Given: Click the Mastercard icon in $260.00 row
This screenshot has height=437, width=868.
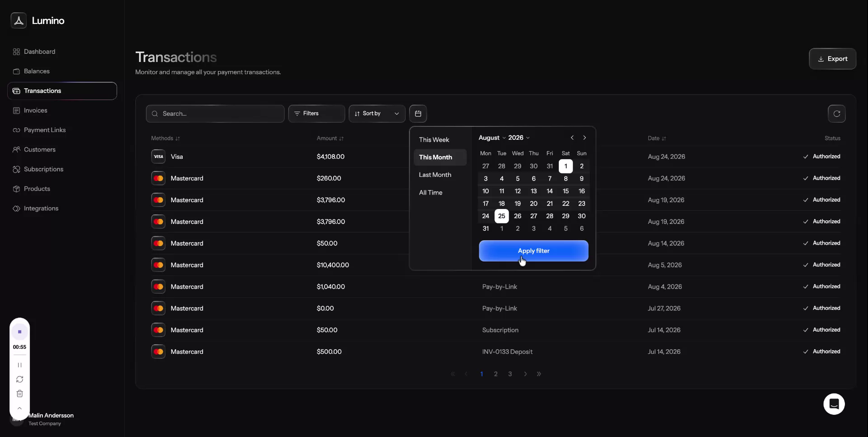Looking at the screenshot, I should click(158, 178).
